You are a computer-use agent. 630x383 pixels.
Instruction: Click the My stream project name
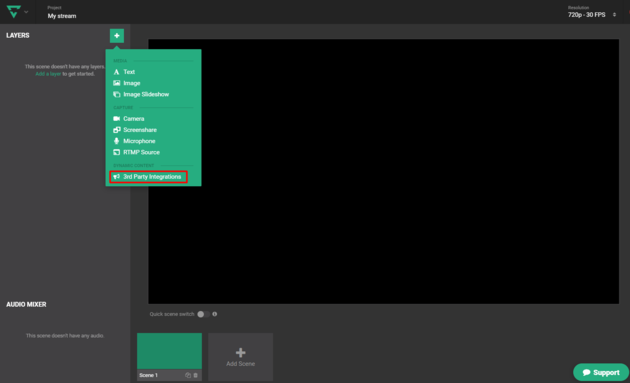62,16
